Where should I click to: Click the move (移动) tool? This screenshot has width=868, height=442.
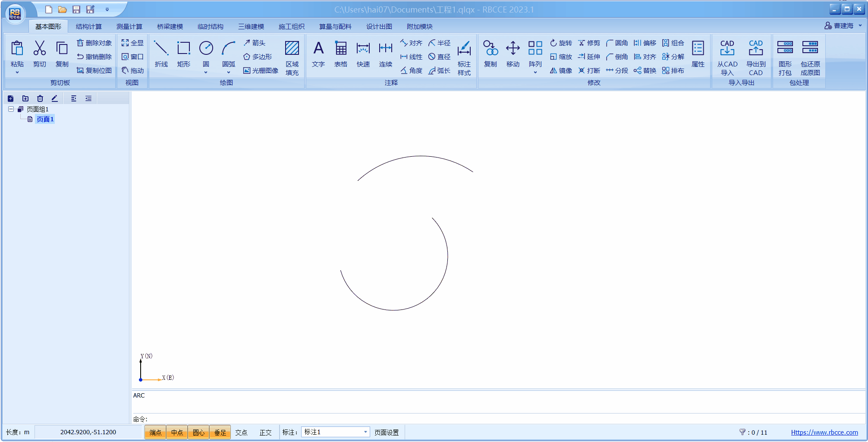tap(513, 54)
